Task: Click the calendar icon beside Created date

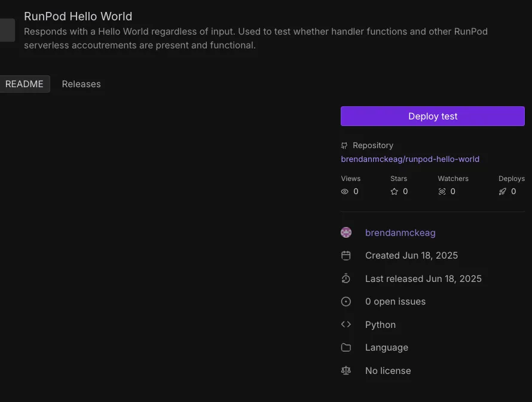Action: tap(346, 256)
